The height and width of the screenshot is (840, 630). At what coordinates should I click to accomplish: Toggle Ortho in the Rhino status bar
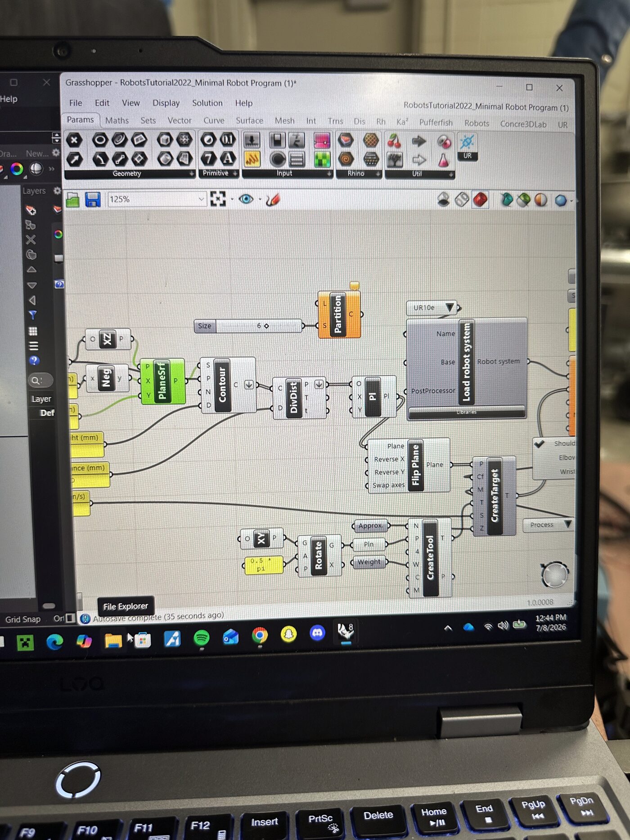59,619
